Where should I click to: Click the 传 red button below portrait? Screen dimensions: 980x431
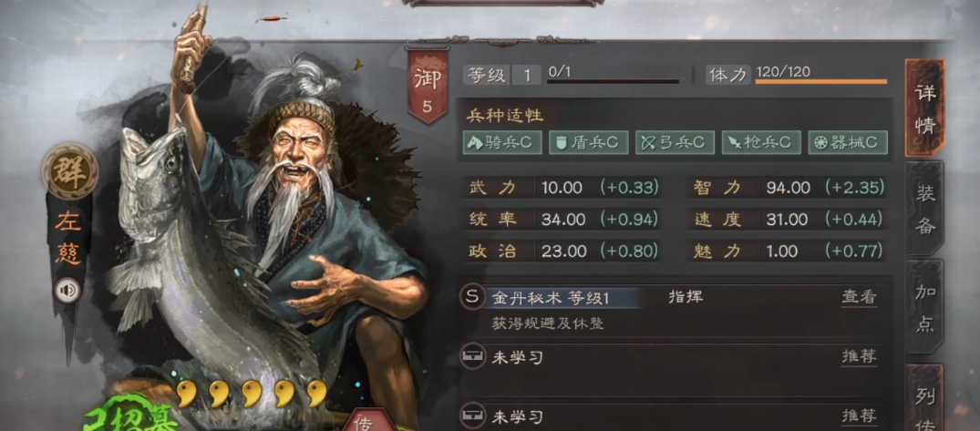coord(365,421)
